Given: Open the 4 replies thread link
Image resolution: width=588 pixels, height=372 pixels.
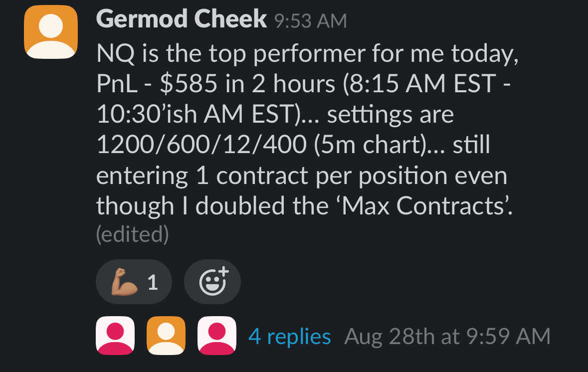Looking at the screenshot, I should (289, 337).
